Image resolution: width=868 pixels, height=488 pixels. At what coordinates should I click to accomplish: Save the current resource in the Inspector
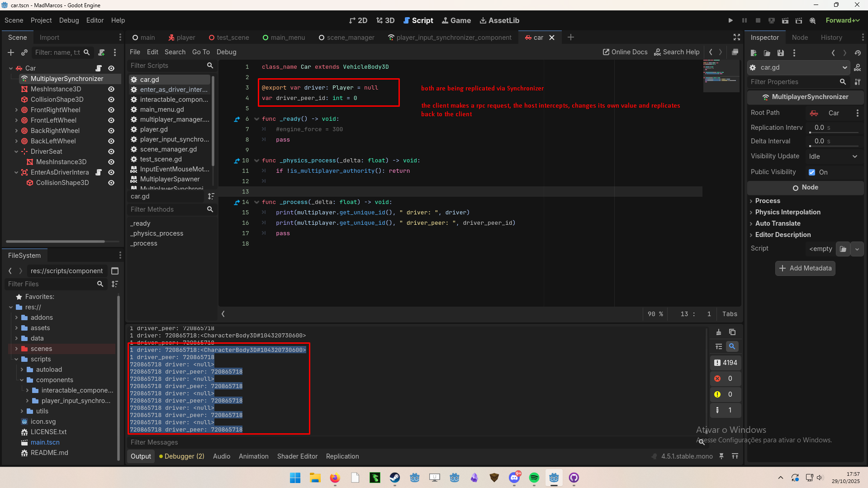781,53
